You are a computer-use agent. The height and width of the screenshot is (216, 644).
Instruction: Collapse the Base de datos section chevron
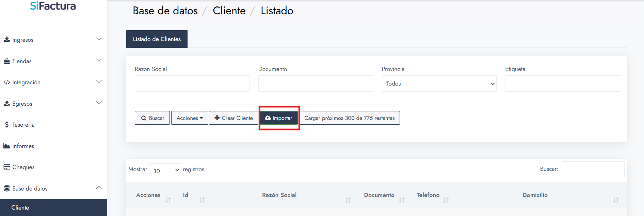(x=99, y=188)
